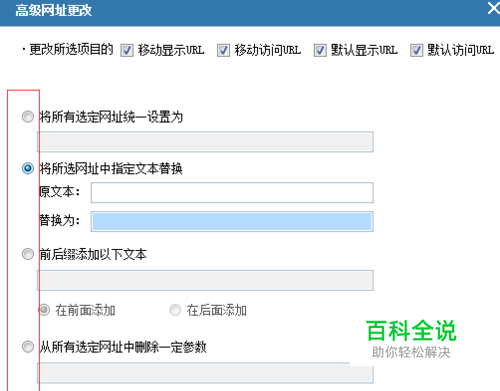The width and height of the screenshot is (500, 391).
Task: Click the 替换为 label
Action: point(60,220)
